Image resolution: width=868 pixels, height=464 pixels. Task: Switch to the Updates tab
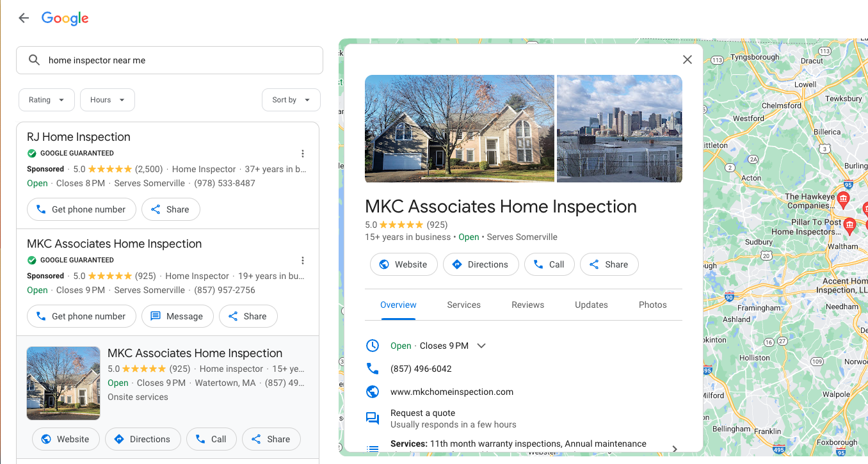coord(591,305)
